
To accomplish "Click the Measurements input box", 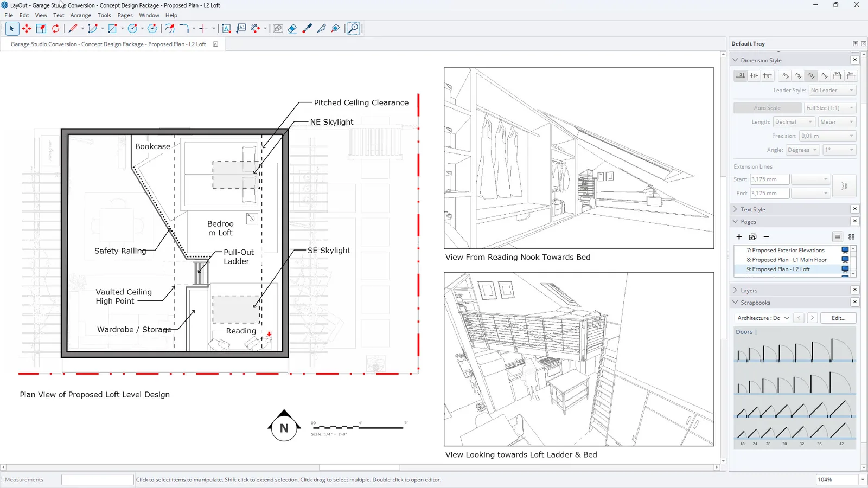I will pos(97,480).
